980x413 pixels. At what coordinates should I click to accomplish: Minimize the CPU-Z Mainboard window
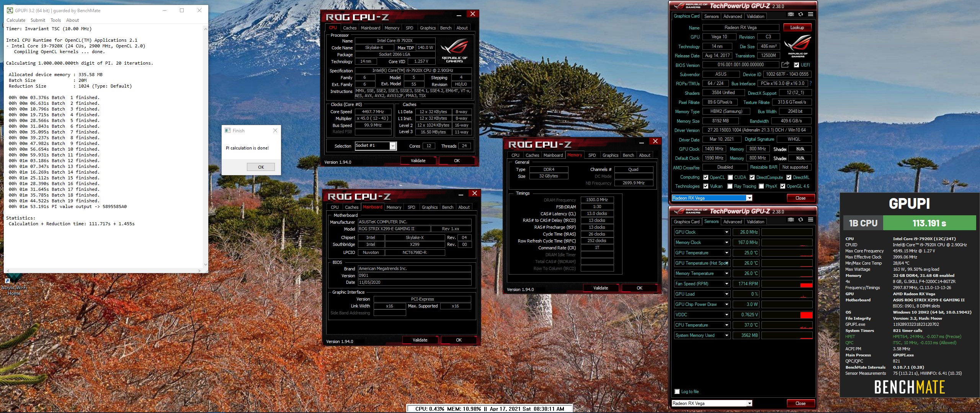click(x=461, y=194)
